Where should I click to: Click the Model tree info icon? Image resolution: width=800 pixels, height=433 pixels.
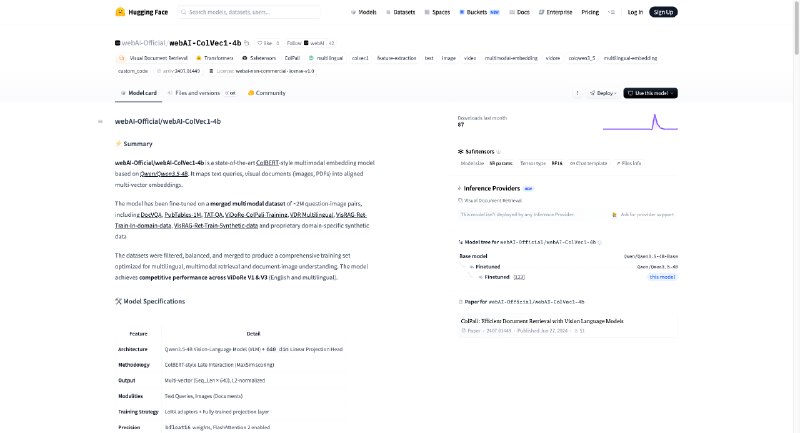point(599,242)
